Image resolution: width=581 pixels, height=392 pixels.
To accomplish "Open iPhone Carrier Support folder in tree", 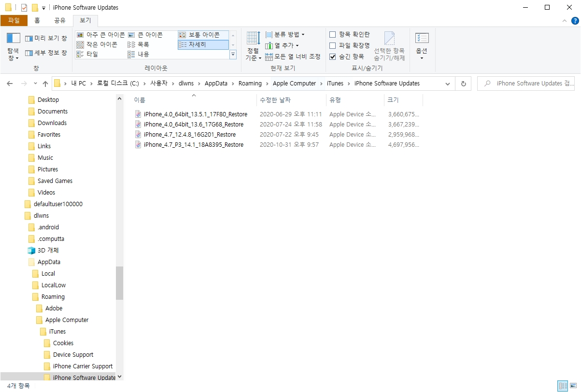I will pos(83,366).
